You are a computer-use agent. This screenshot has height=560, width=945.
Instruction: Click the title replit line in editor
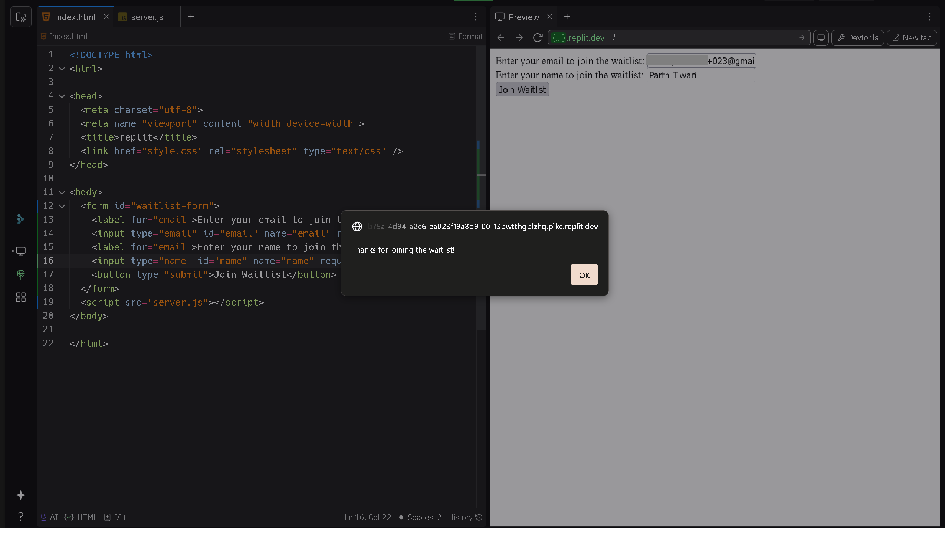(138, 137)
